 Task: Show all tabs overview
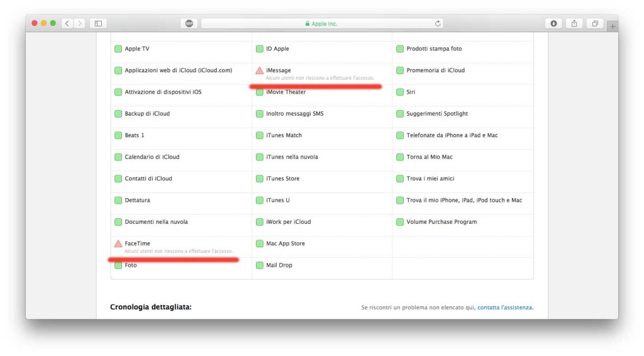coord(594,23)
